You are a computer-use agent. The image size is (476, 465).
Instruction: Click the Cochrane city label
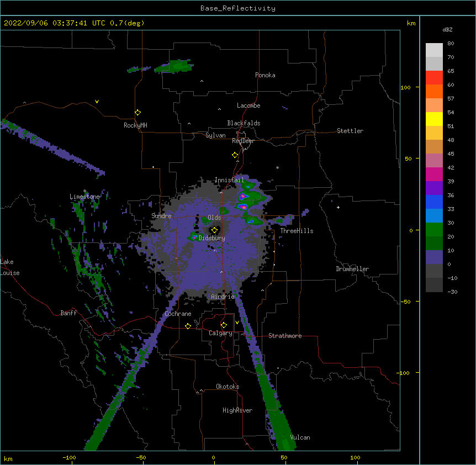click(178, 314)
